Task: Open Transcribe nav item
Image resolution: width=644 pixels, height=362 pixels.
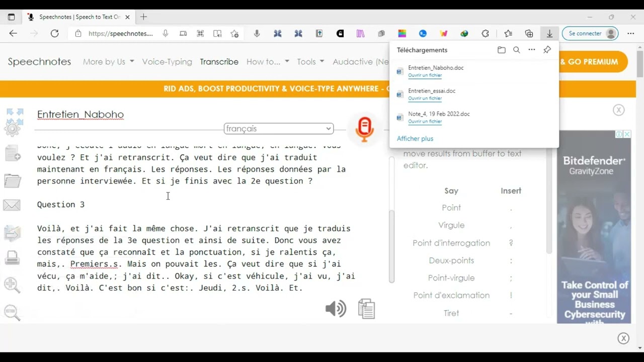Action: pyautogui.click(x=219, y=62)
